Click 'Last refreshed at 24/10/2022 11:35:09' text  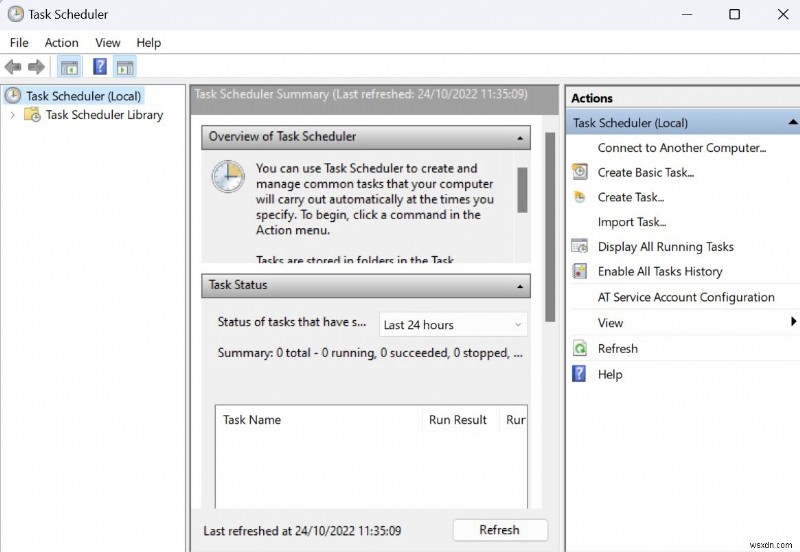302,531
